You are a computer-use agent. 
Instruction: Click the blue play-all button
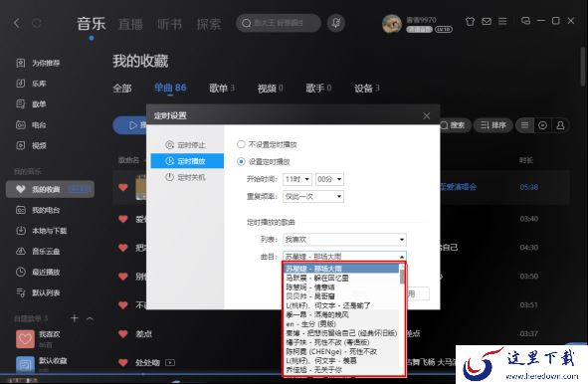[129, 125]
